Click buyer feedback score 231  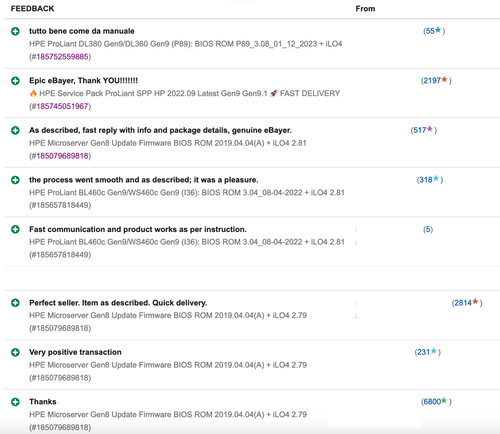coord(424,352)
